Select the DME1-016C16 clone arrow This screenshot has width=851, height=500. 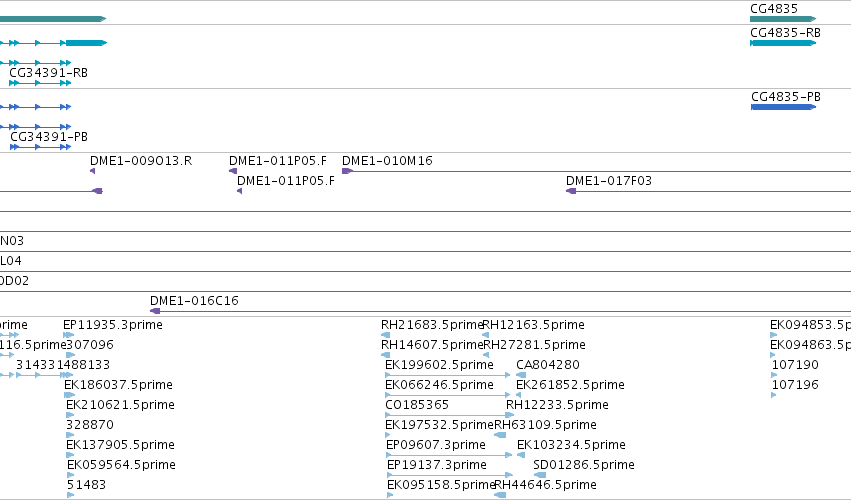pos(155,311)
